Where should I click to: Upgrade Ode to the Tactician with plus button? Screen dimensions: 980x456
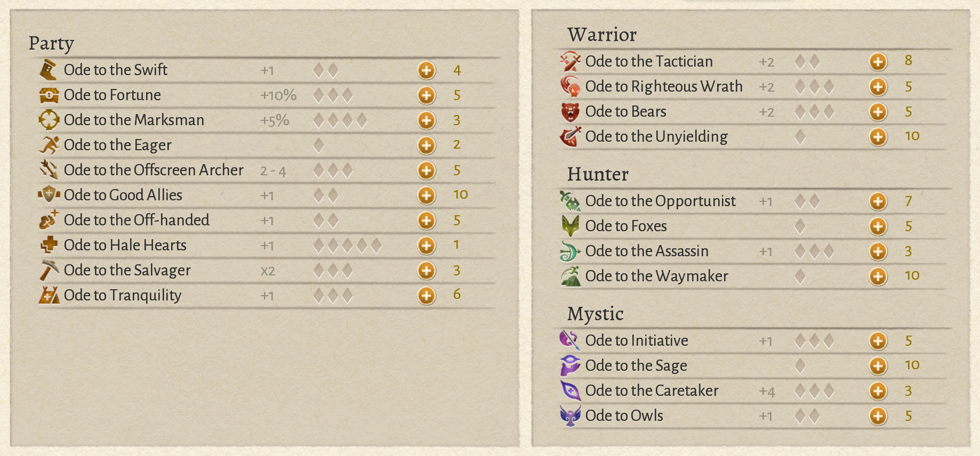(878, 62)
